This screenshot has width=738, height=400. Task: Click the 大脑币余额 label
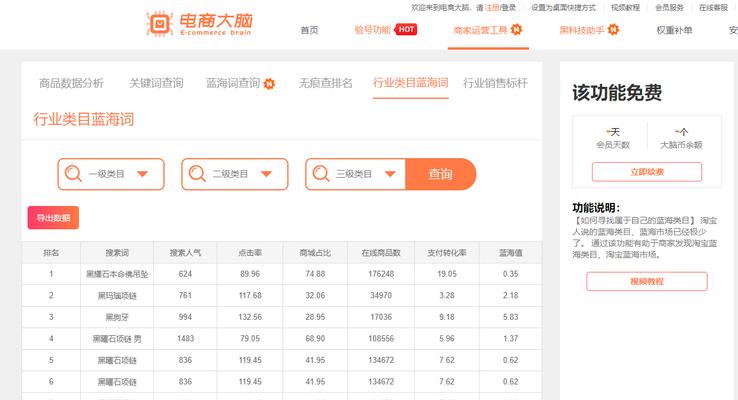pos(681,145)
